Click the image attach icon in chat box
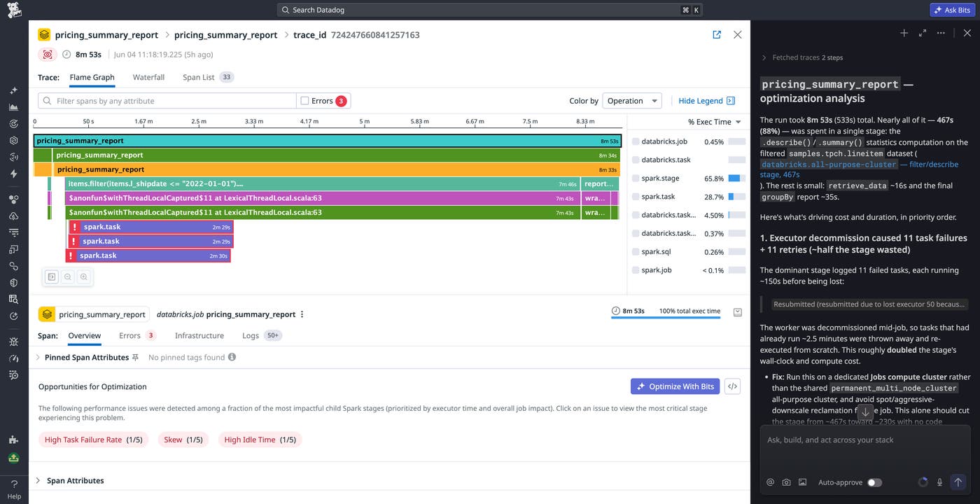This screenshot has width=980, height=504. coord(802,482)
